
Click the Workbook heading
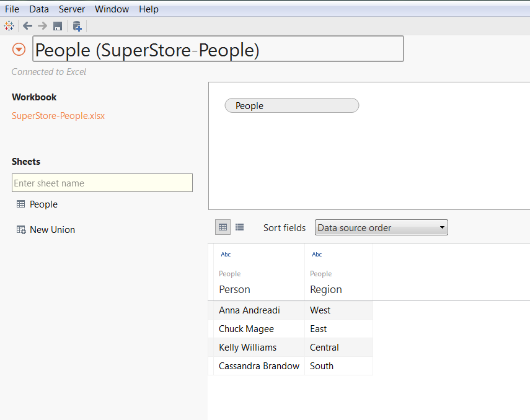34,97
